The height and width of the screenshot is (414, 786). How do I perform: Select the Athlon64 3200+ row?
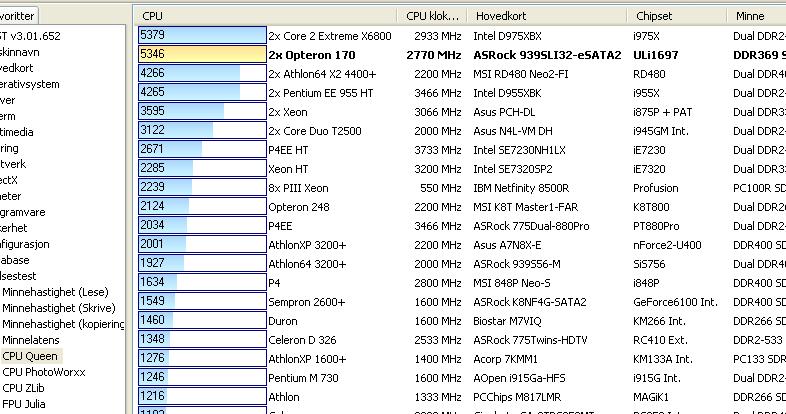click(307, 264)
